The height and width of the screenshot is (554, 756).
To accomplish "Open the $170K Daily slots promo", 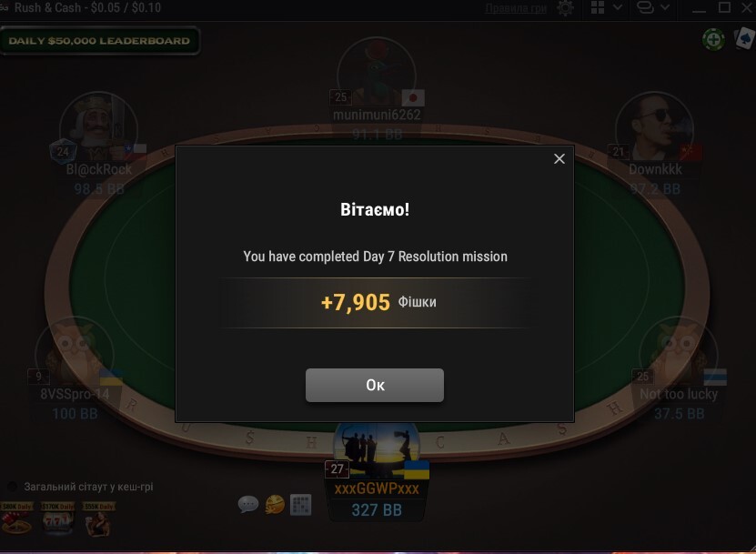I will (58, 519).
